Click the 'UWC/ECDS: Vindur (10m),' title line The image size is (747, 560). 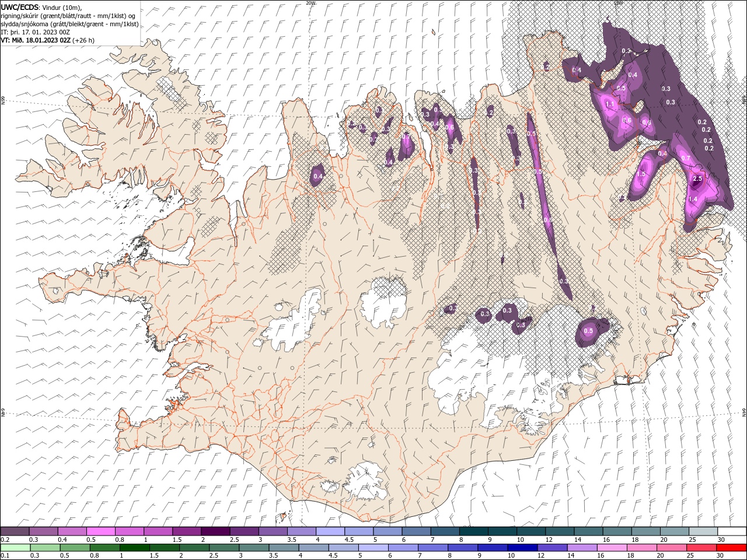pos(41,7)
